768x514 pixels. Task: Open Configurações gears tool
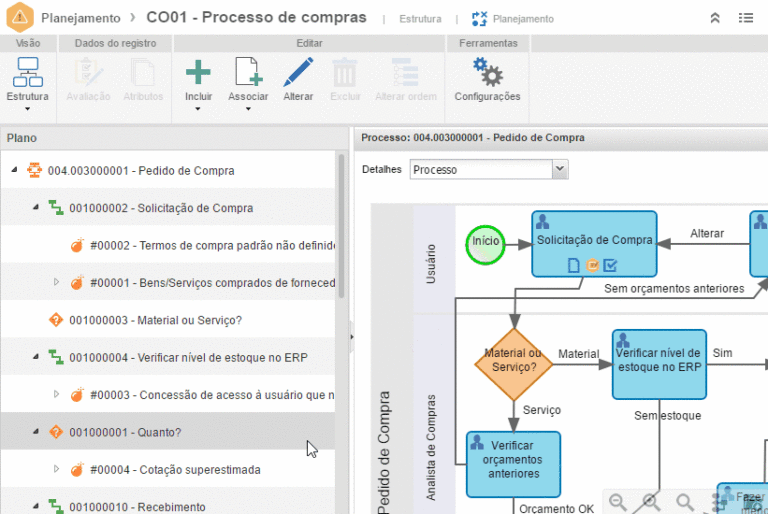coord(487,73)
